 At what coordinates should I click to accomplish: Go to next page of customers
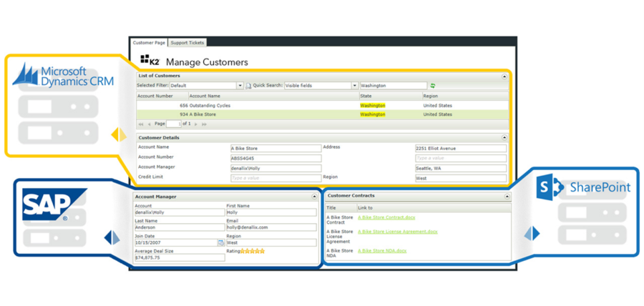tap(196, 124)
